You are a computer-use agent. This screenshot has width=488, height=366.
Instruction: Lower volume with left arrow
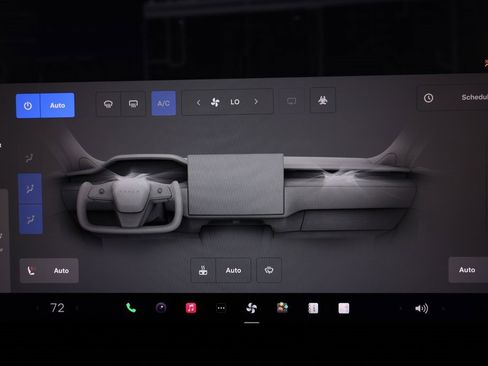click(401, 309)
